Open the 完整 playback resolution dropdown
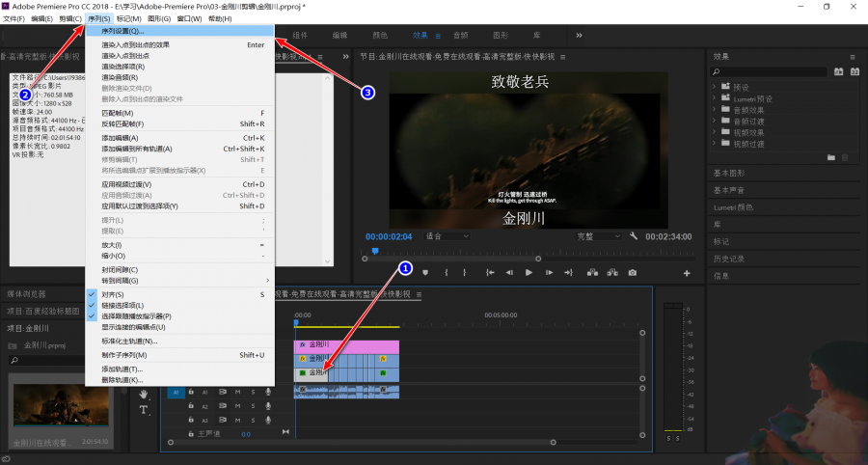 (598, 236)
